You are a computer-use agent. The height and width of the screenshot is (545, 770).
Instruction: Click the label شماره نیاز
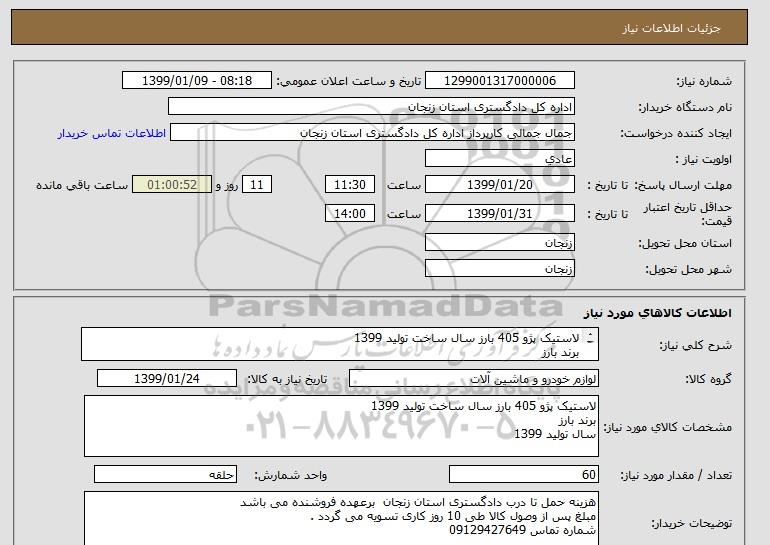(704, 81)
